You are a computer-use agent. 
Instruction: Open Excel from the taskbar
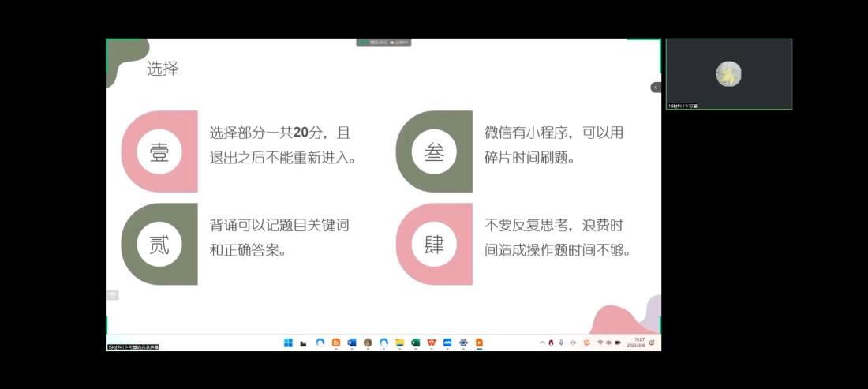415,342
